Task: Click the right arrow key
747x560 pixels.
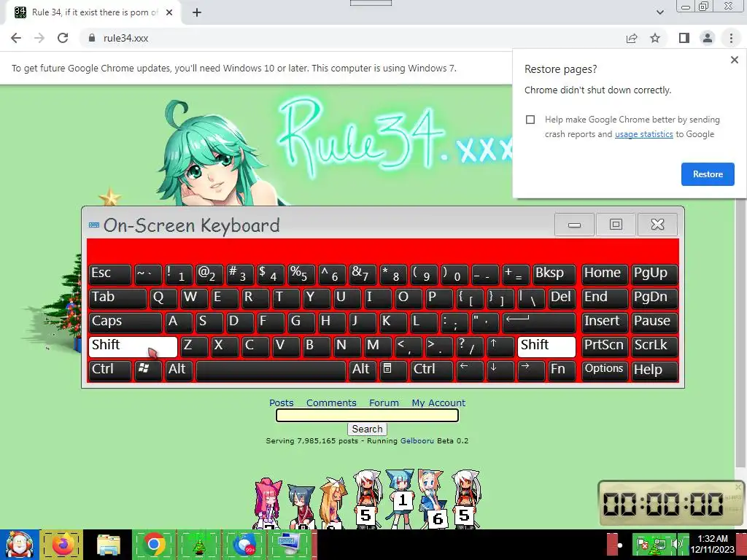Action: (x=531, y=370)
